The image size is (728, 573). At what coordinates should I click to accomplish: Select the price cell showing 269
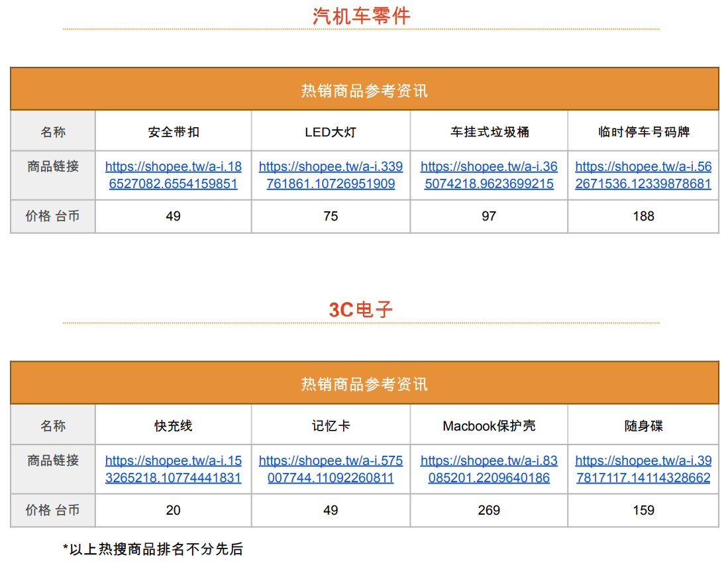tap(489, 510)
